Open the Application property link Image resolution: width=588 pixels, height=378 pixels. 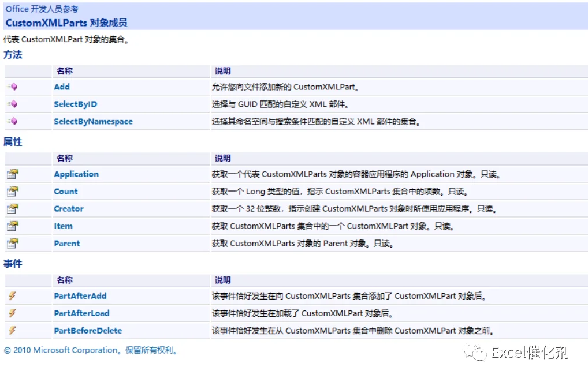click(x=76, y=174)
